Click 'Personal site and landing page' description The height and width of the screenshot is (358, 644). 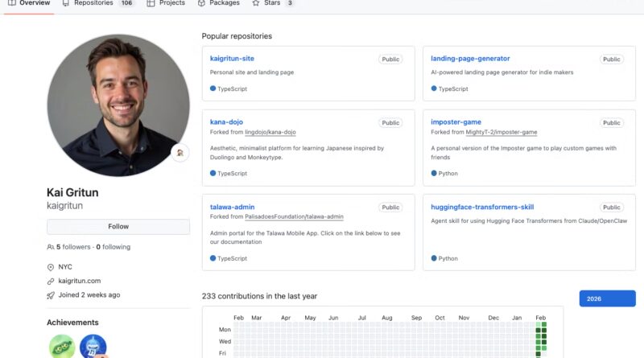[252, 72]
